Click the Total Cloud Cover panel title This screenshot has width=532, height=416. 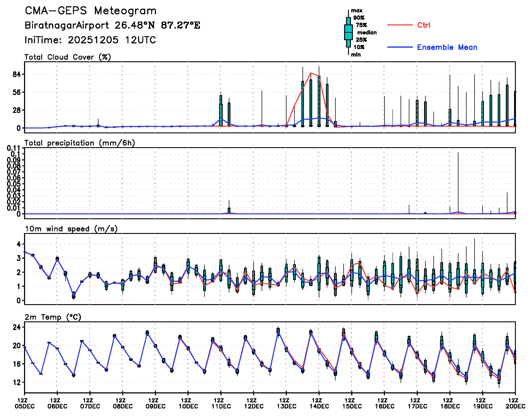(x=68, y=57)
